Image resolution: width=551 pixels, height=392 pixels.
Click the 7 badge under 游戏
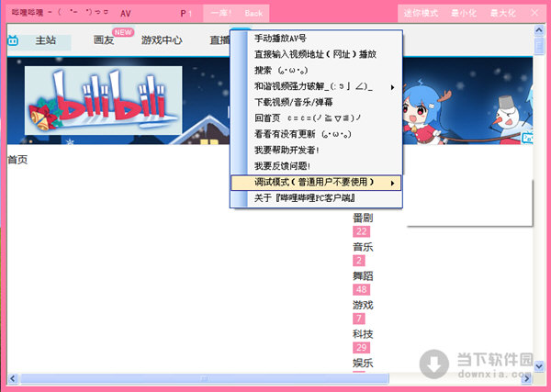click(x=359, y=319)
